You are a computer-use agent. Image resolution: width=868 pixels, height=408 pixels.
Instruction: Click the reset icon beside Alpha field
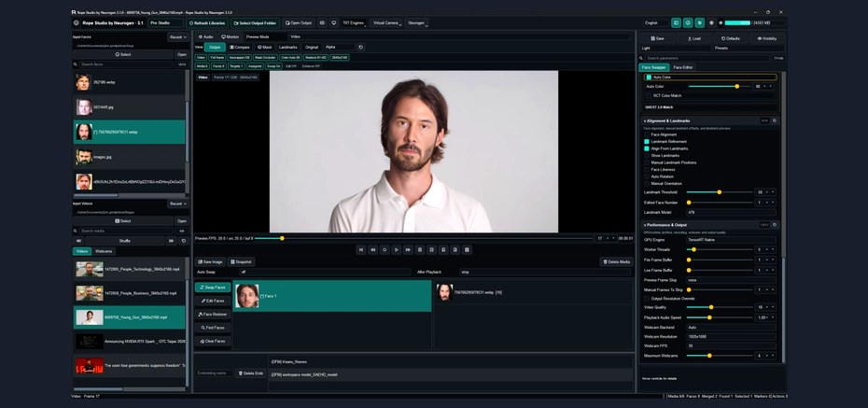(x=361, y=48)
